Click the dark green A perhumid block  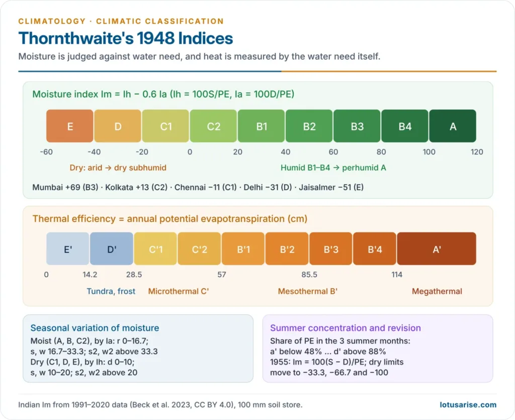point(453,126)
